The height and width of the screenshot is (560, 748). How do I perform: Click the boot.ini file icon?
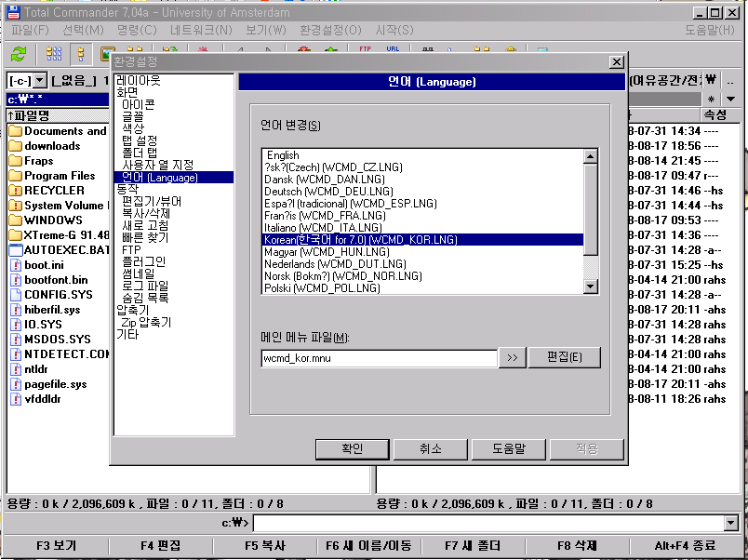(16, 265)
